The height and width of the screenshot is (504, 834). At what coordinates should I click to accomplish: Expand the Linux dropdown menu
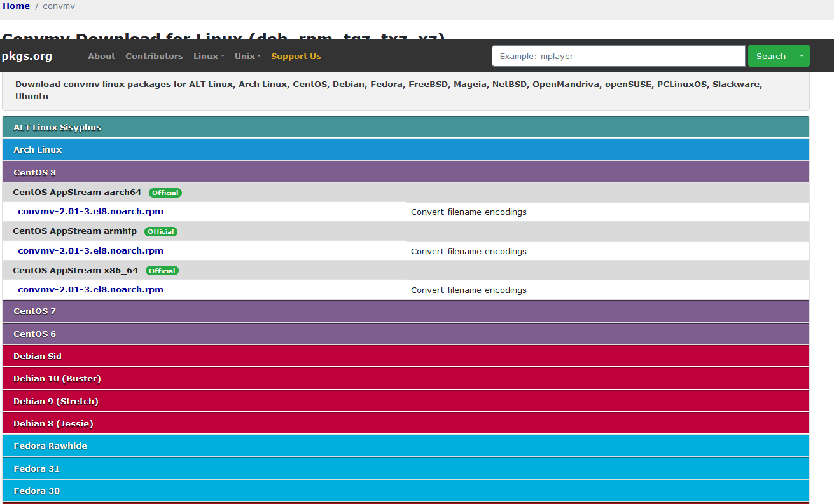point(209,56)
